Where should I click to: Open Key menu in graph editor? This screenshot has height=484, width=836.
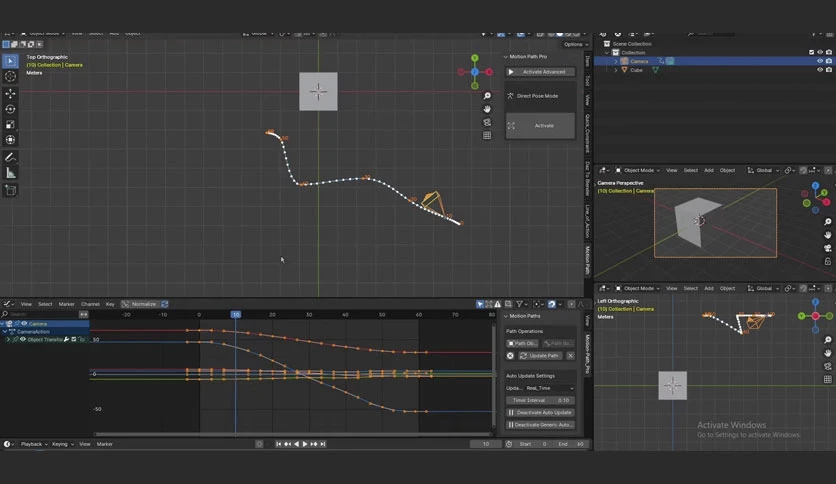pyautogui.click(x=110, y=304)
